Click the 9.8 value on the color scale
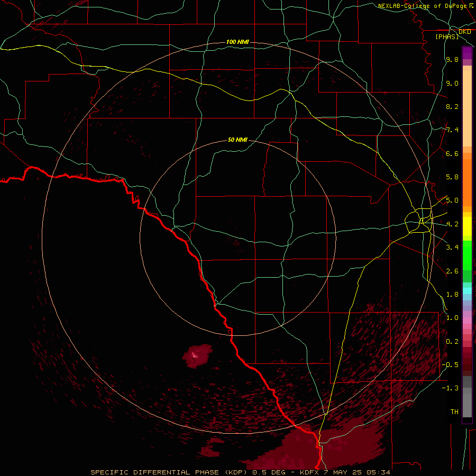 (452, 59)
